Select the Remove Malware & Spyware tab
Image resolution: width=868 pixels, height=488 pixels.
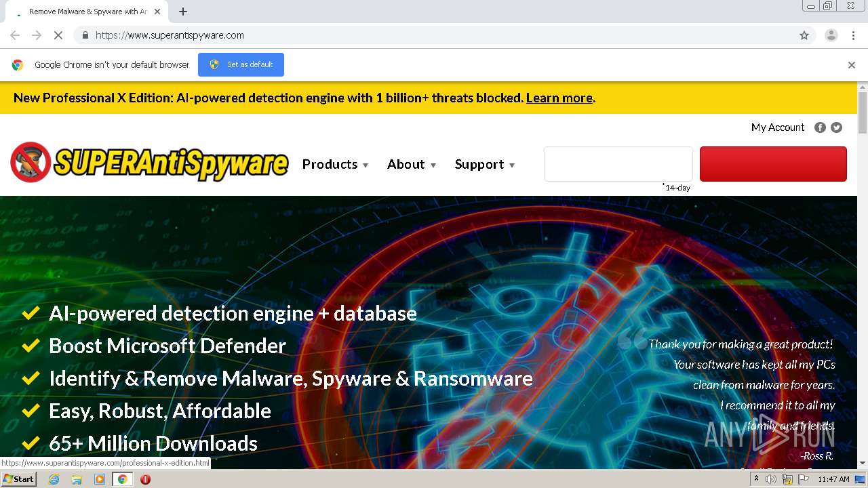point(88,12)
